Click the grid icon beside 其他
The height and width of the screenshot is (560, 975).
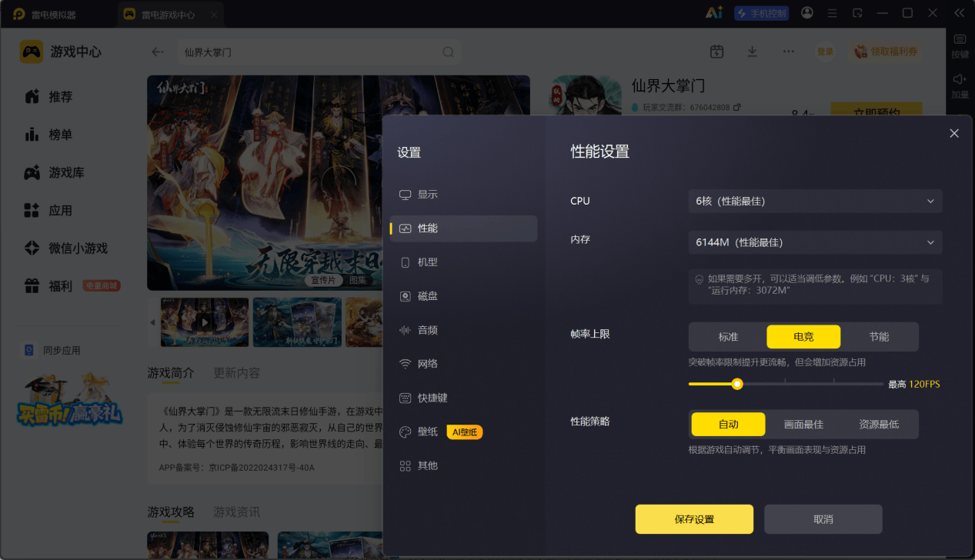pos(406,465)
